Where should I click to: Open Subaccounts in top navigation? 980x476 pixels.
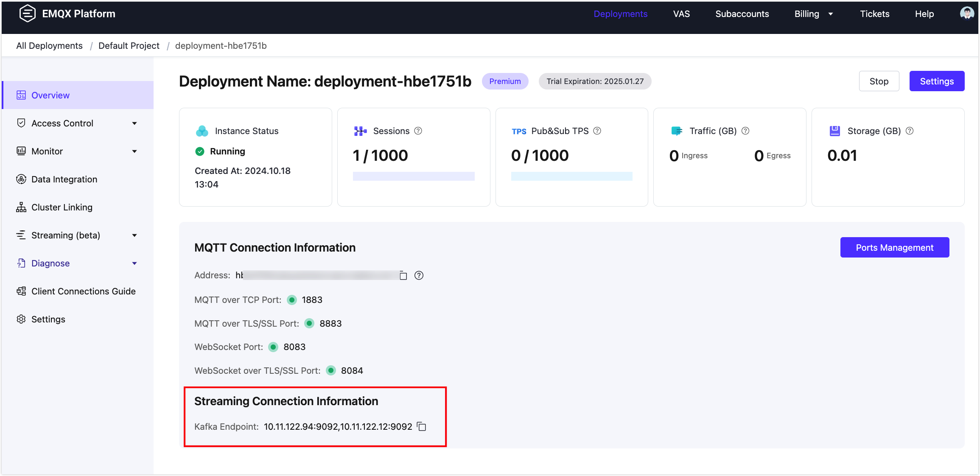[742, 14]
